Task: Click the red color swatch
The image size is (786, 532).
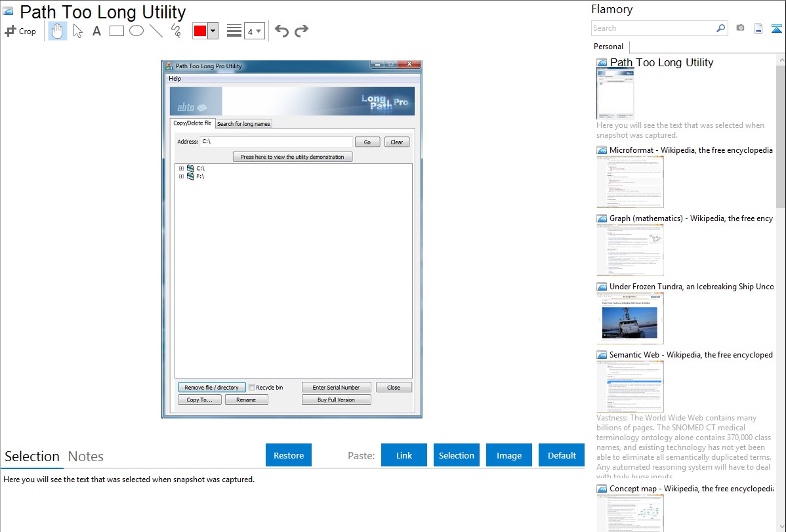Action: point(200,31)
